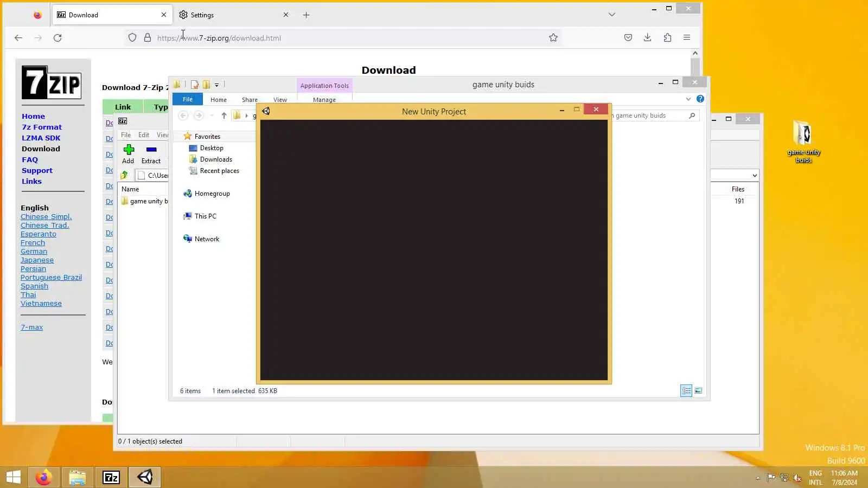This screenshot has width=868, height=488.
Task: Go up one level in Explorer
Action: click(224, 115)
